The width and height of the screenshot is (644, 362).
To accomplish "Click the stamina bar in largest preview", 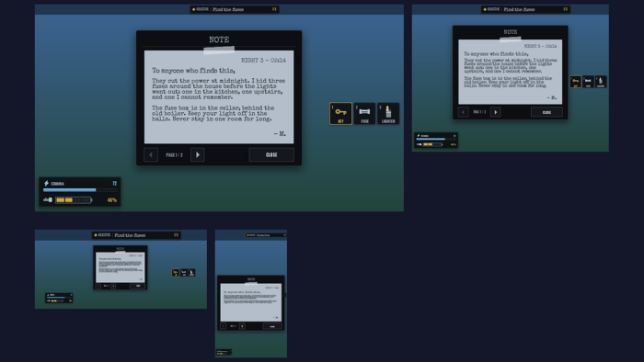I will (x=80, y=190).
